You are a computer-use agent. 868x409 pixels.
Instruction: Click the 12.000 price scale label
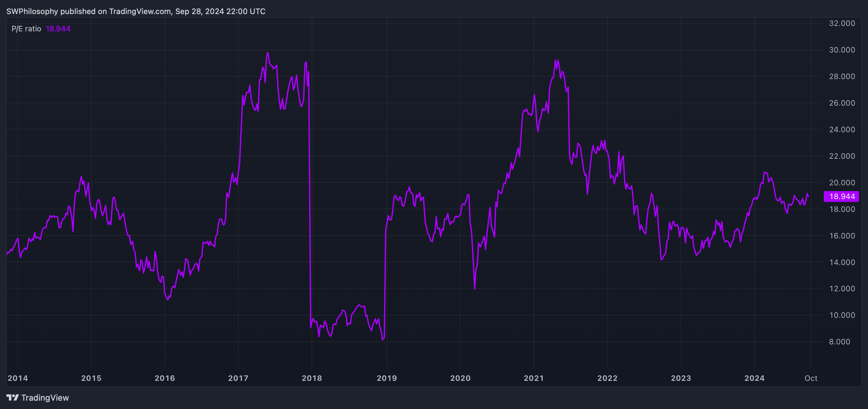(x=842, y=288)
